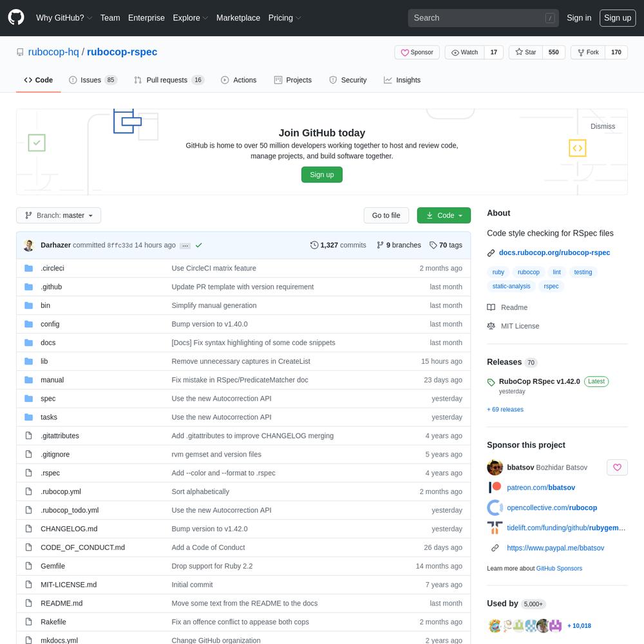Switch to the Issues tab
The image size is (644, 644).
point(93,80)
